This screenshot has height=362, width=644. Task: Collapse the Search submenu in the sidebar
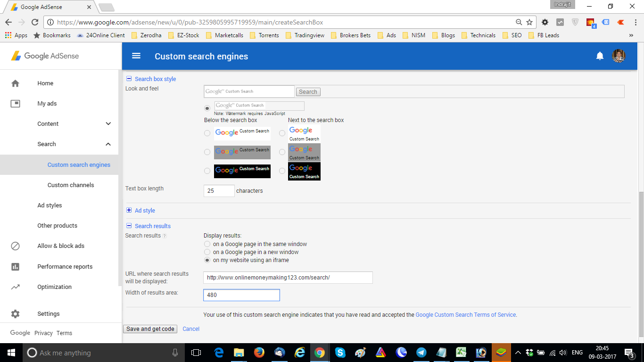(108, 144)
